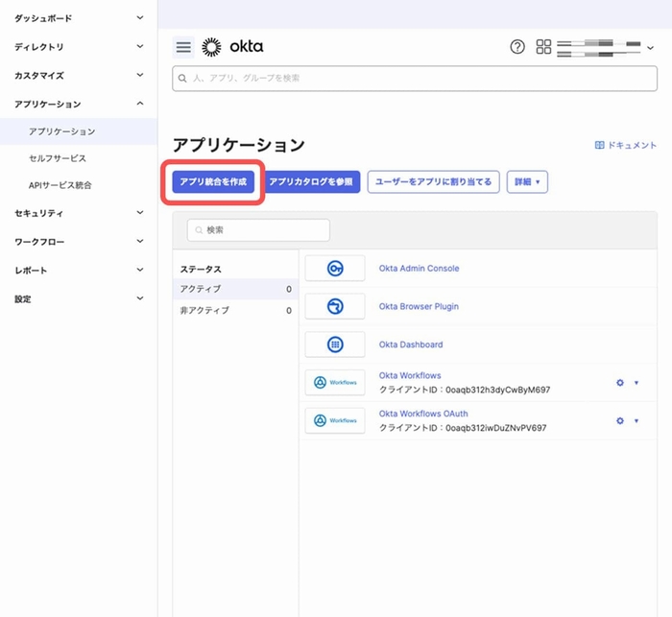Click client ID 0oaqb312iwDuZNvPV697 text

coord(496,428)
